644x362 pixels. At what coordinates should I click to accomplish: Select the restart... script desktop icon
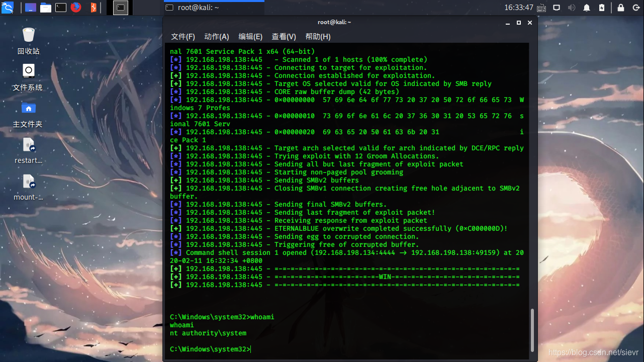(x=28, y=151)
